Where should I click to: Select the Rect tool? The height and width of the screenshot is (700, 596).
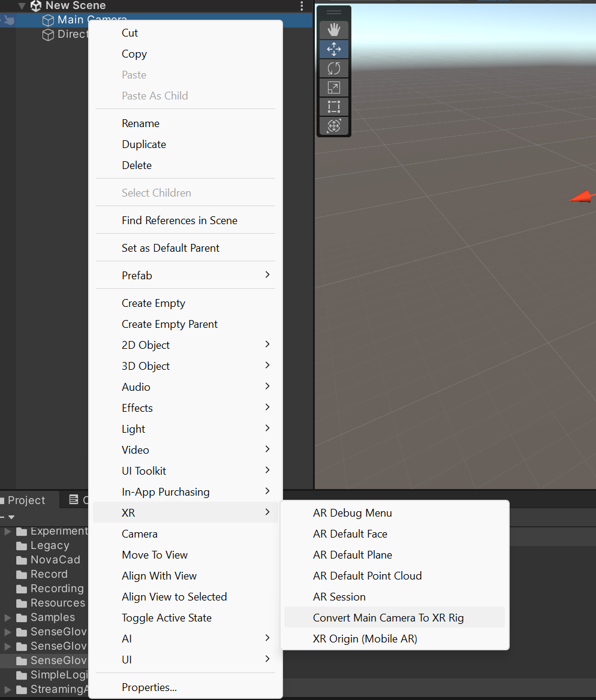coord(333,107)
